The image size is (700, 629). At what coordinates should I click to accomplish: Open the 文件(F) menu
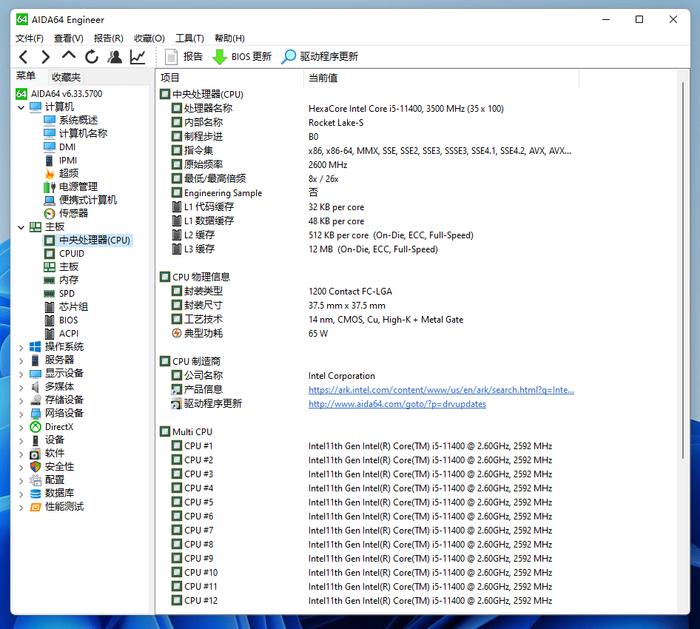tap(29, 38)
